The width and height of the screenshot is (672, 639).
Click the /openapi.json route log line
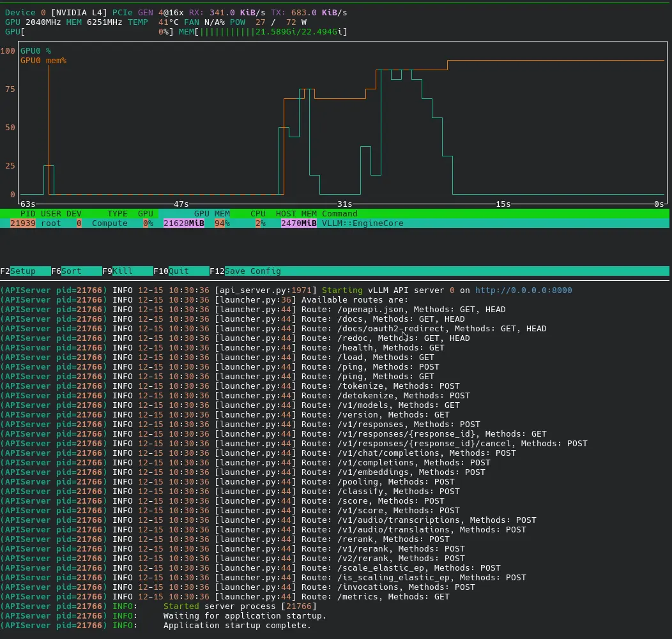click(253, 309)
